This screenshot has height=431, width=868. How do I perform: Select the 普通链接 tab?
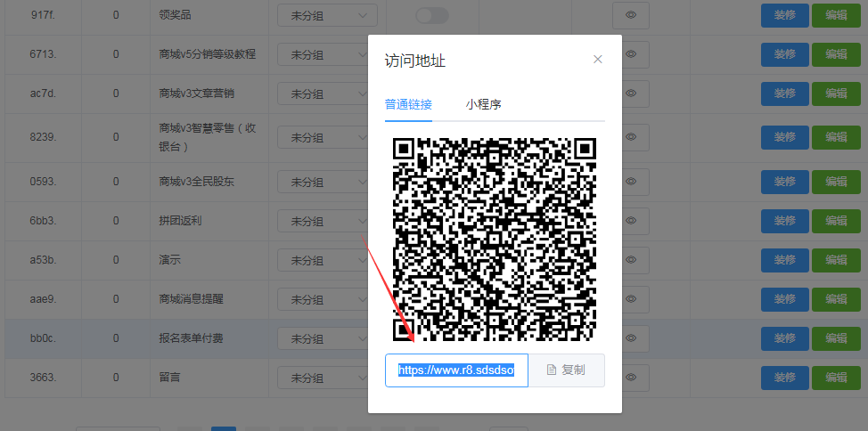click(408, 104)
